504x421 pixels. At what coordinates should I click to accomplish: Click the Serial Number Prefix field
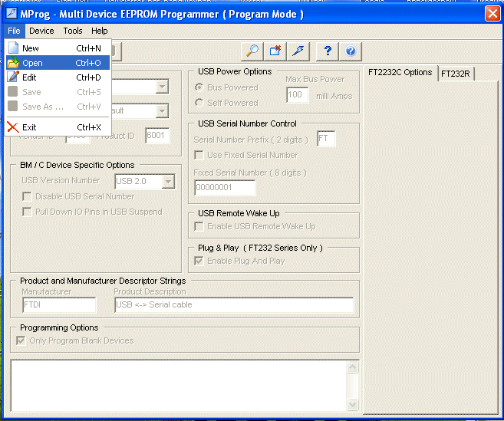coord(326,139)
